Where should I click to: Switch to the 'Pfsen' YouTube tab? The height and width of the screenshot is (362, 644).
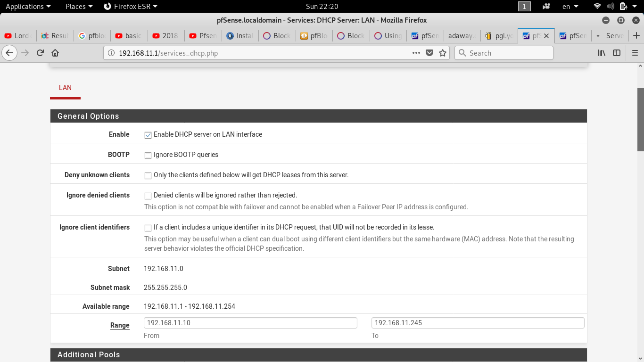click(x=203, y=36)
